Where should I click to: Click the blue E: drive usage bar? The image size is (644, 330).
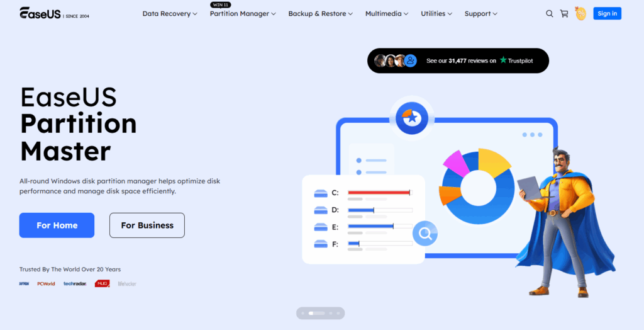pos(370,226)
